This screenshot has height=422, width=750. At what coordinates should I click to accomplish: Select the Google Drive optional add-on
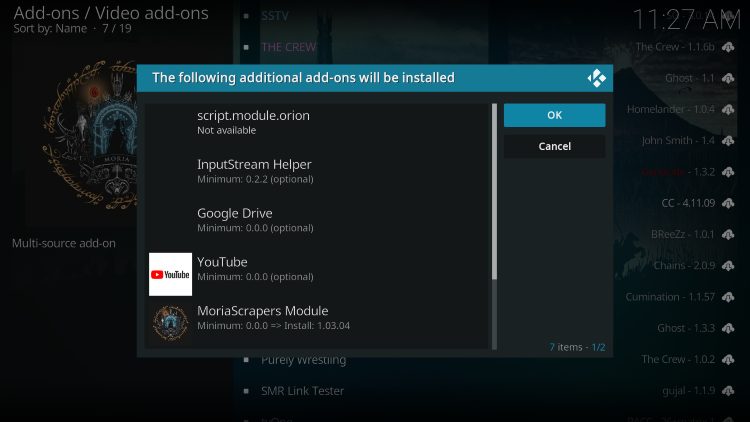click(x=318, y=220)
